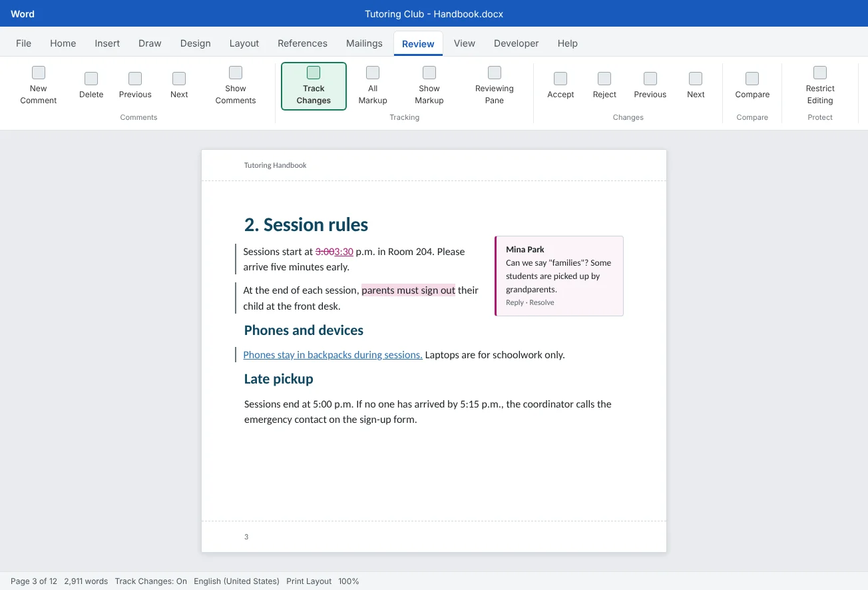
Task: Select the Review tab
Action: click(x=418, y=43)
